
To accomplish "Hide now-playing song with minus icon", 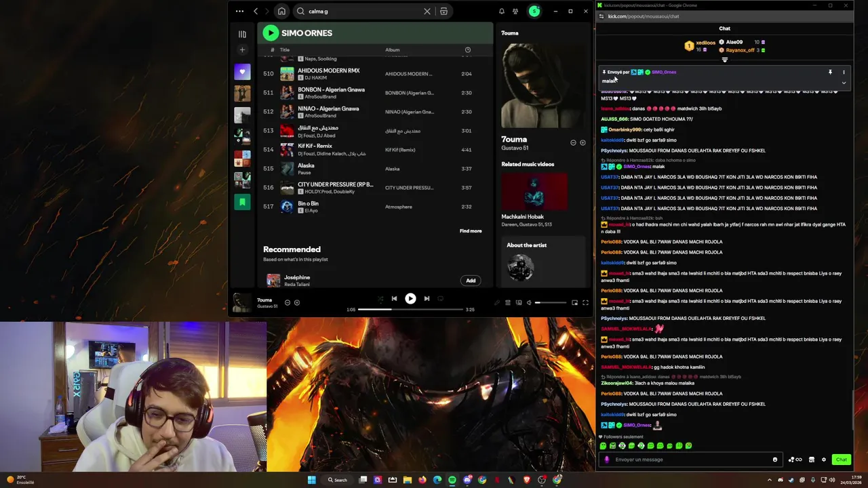I will click(x=288, y=302).
